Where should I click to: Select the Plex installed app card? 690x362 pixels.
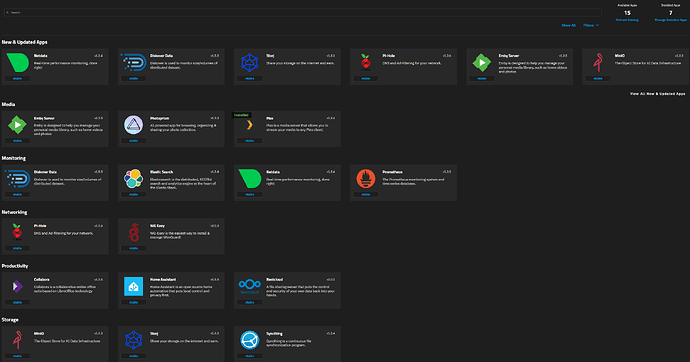287,129
